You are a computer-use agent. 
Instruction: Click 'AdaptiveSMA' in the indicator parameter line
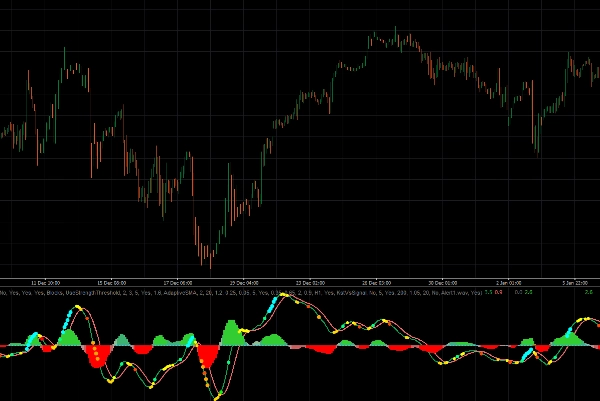[179, 293]
